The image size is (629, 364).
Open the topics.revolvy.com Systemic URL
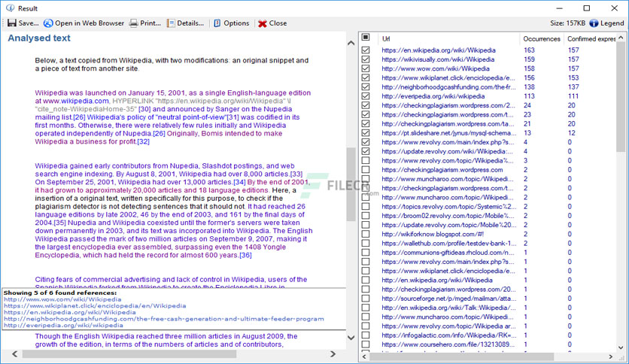click(x=449, y=207)
